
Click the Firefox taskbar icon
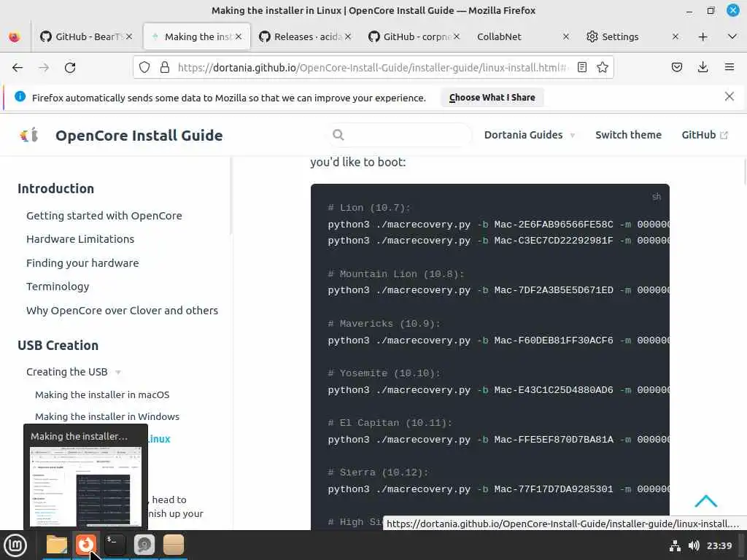point(86,545)
